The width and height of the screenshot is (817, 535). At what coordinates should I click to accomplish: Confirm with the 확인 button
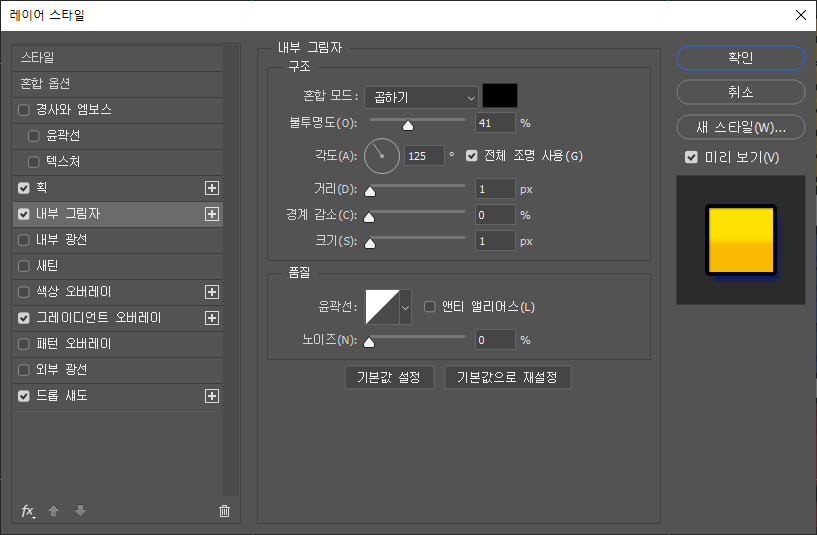tap(740, 58)
